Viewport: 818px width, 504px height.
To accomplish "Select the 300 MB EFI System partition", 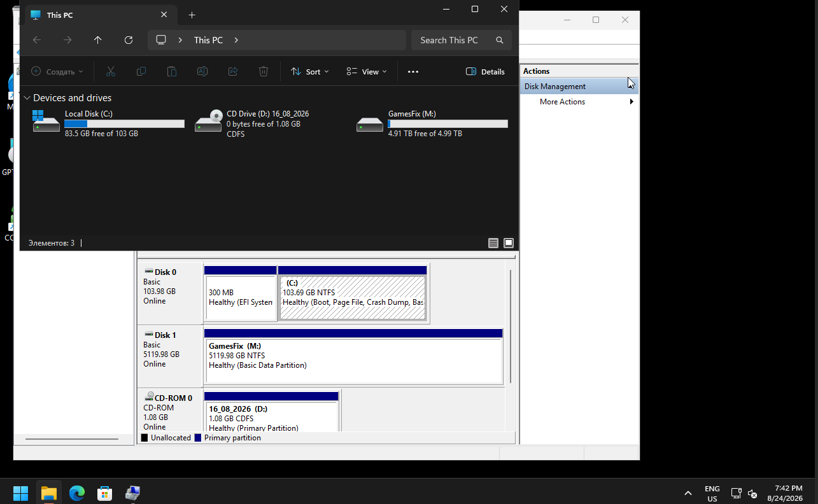I will point(241,294).
